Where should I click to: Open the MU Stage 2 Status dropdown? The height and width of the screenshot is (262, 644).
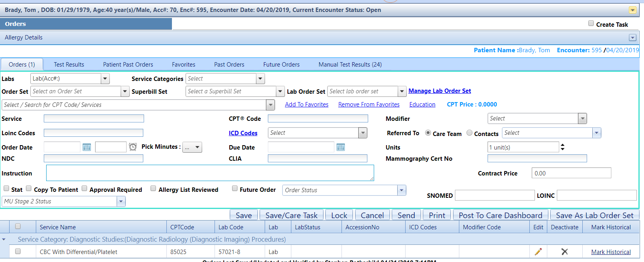pyautogui.click(x=121, y=201)
